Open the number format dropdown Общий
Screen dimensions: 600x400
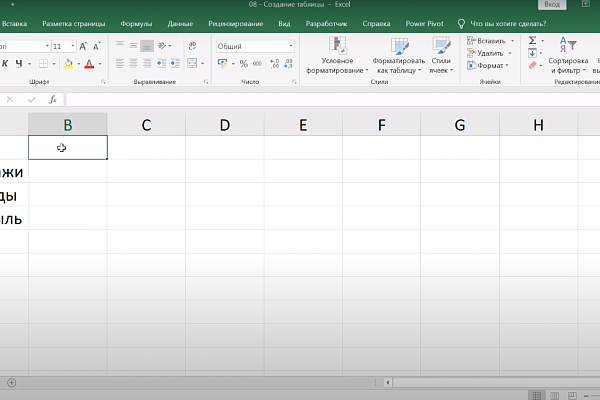(x=255, y=46)
